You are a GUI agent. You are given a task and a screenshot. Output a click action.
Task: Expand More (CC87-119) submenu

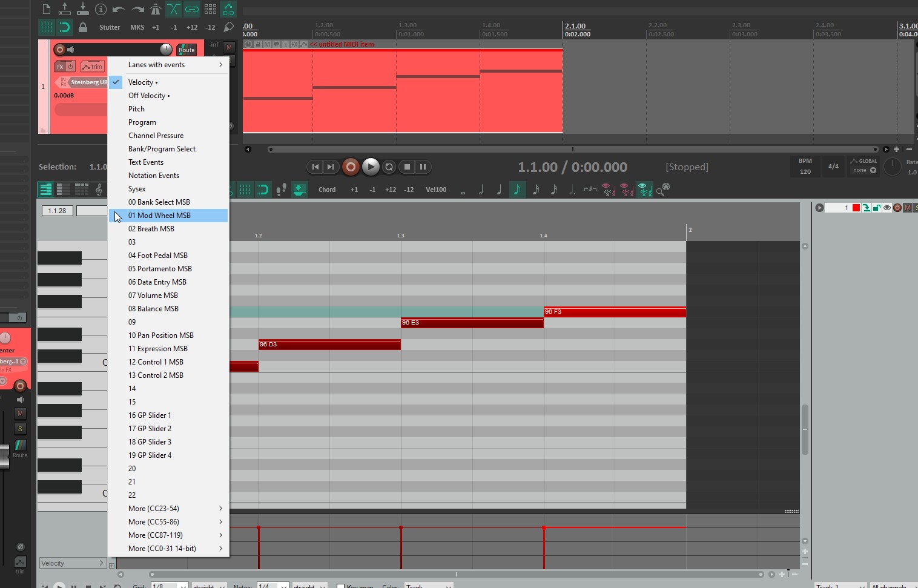[169, 535]
